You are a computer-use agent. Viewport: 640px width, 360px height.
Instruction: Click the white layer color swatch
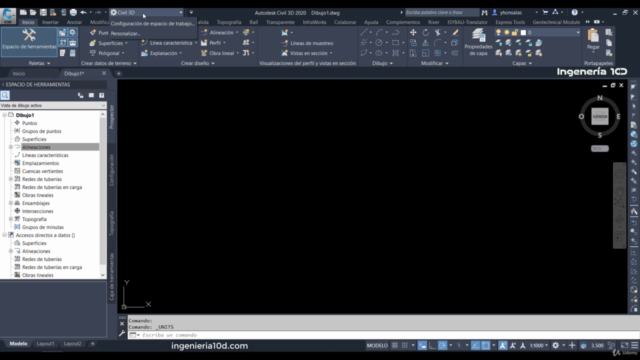(523, 32)
